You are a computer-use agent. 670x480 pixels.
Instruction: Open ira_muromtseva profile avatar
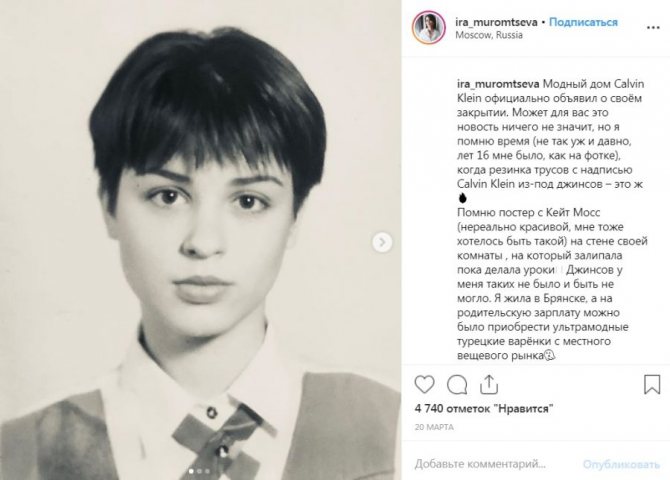tap(429, 27)
